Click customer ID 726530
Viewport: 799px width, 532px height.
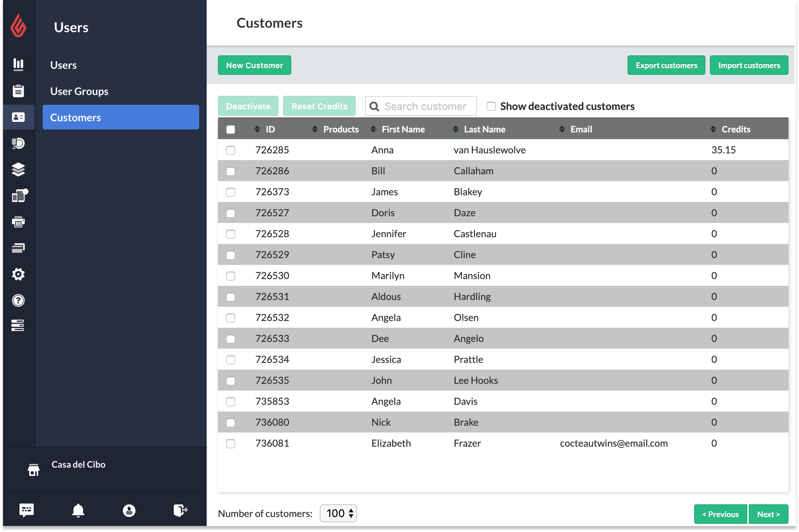pos(272,275)
